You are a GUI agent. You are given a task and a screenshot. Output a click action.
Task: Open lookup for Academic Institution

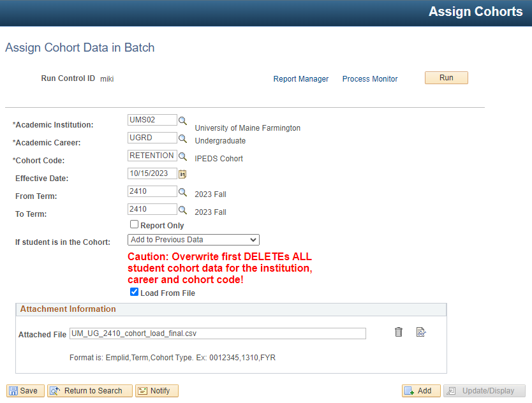click(182, 121)
